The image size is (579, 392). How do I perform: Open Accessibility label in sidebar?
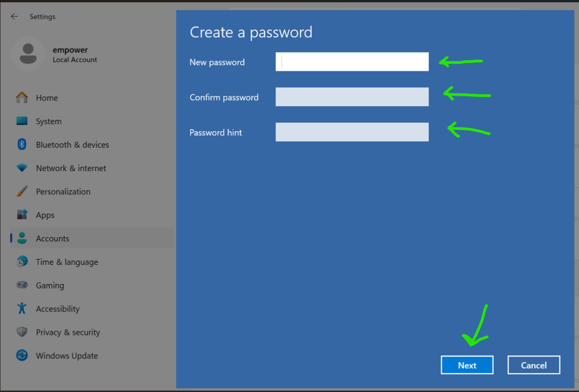pos(58,309)
